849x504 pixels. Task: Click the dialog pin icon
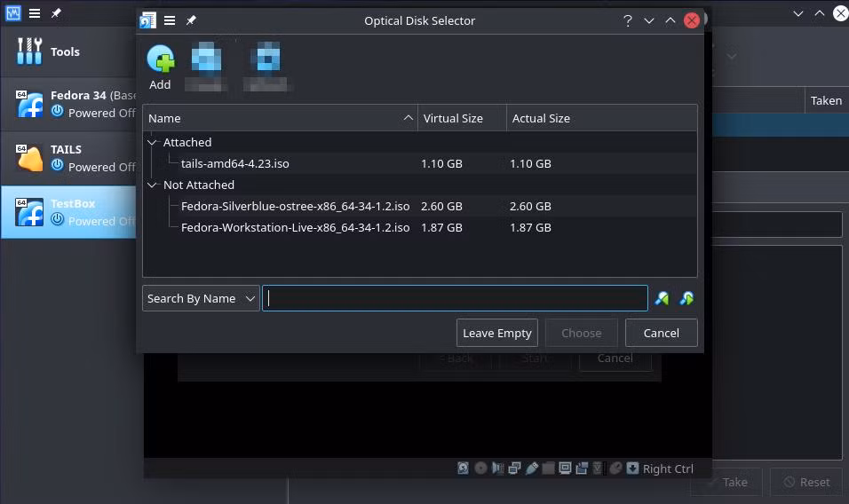[x=191, y=20]
